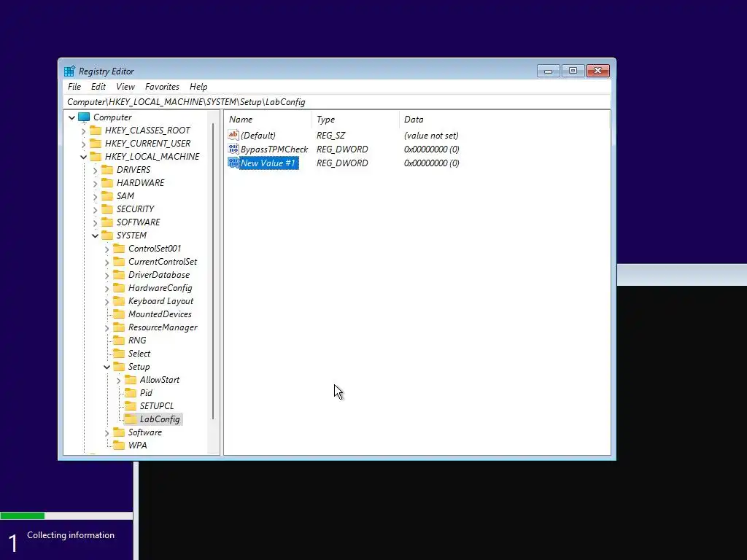This screenshot has width=747, height=560.
Task: Click the New Value #1 name edit field
Action: pos(268,163)
